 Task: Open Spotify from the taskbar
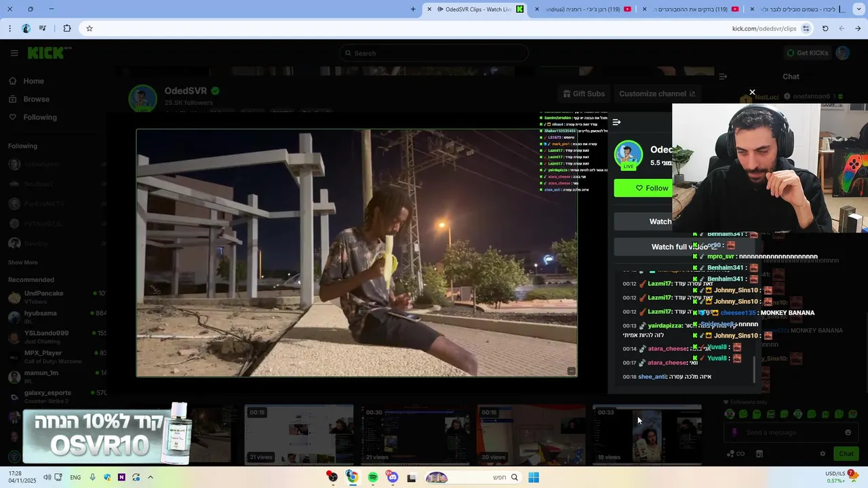pyautogui.click(x=372, y=477)
